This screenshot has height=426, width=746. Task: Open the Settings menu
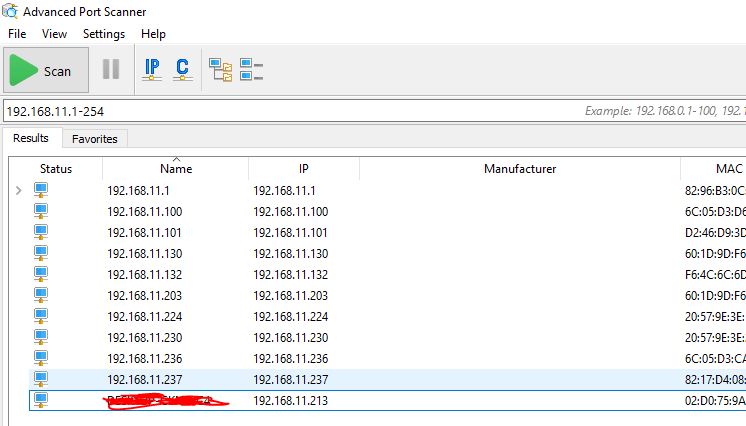[104, 34]
